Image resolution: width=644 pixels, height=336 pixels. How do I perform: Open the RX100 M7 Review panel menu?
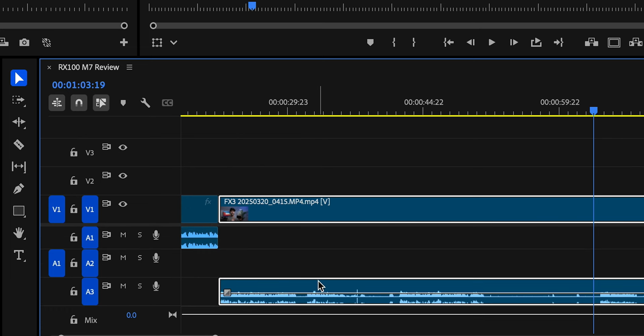130,67
